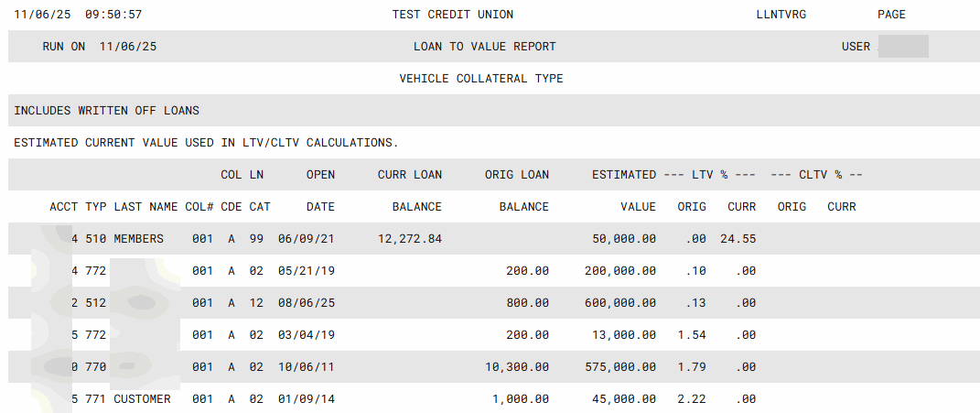Select the CURR LOAN column header
The height and width of the screenshot is (413, 980).
[x=409, y=175]
